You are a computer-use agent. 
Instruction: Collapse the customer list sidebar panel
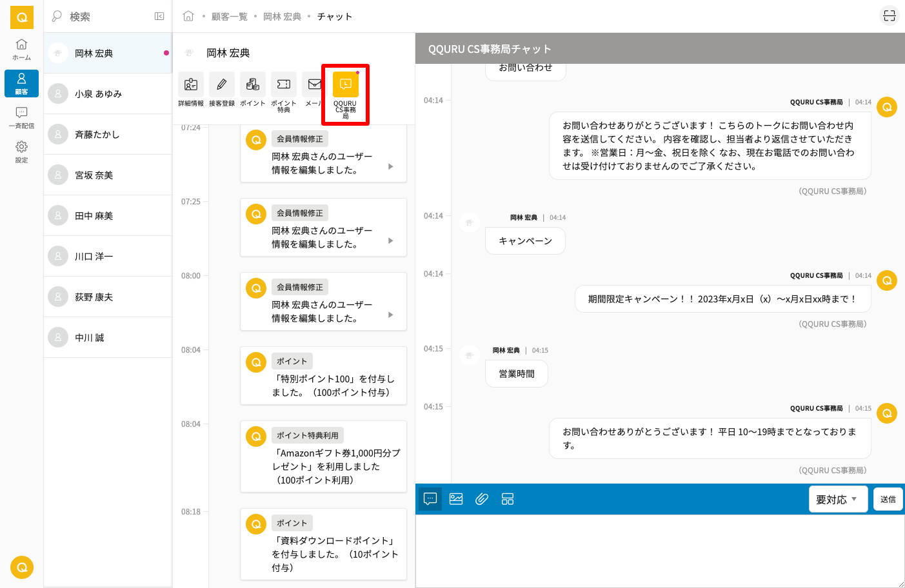159,16
